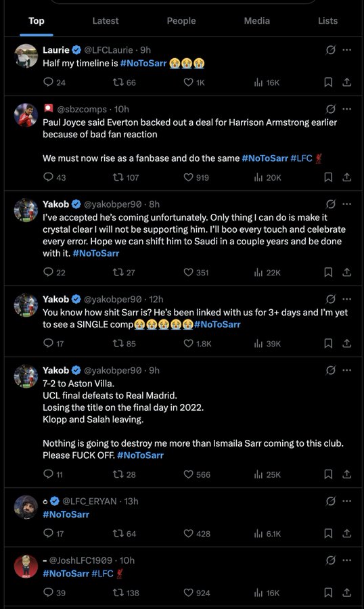Share Yakob's 8h post

coord(346,272)
